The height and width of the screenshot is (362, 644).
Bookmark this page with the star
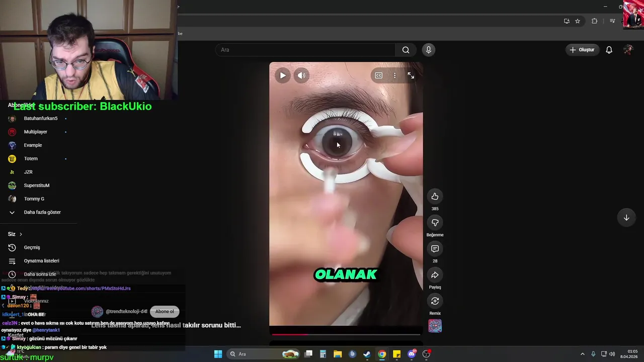578,21
